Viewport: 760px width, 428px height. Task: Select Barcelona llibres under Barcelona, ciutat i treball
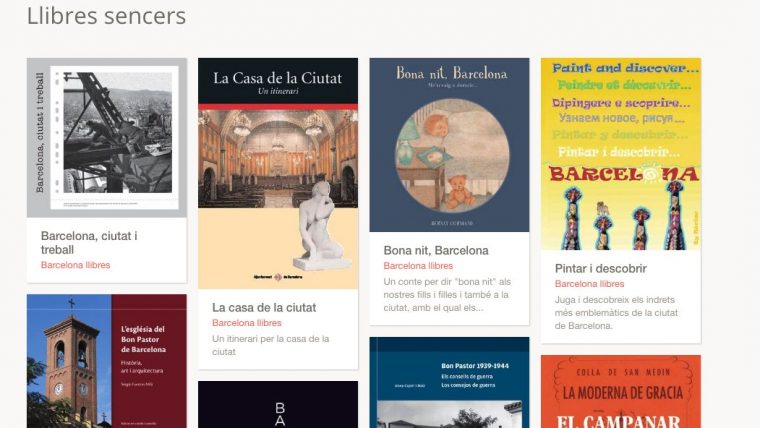tap(75, 265)
